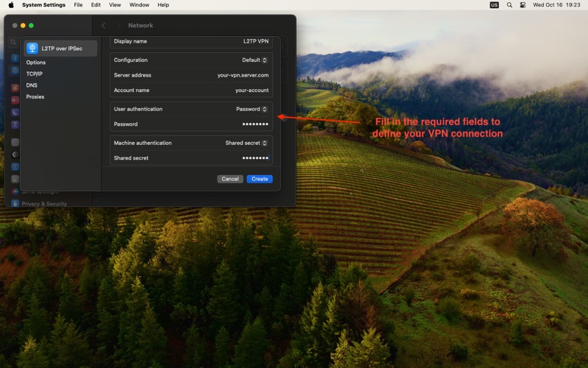Open the Window menu
This screenshot has height=368, width=588.
click(x=139, y=5)
